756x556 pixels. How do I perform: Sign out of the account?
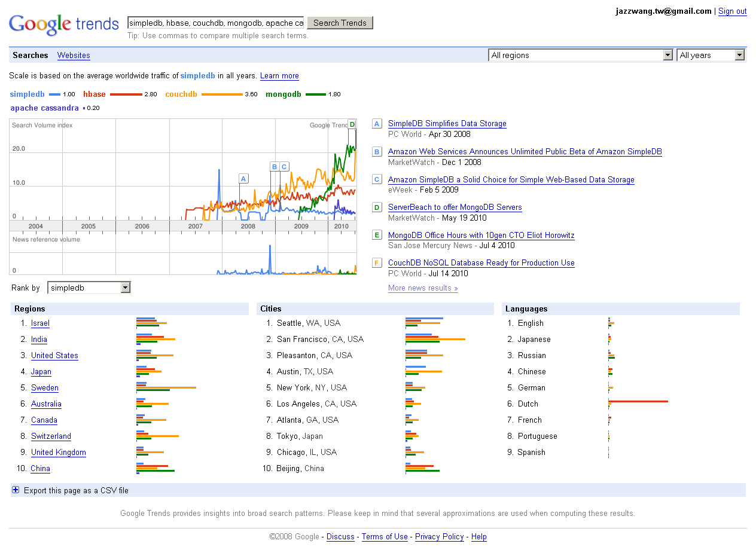point(733,11)
